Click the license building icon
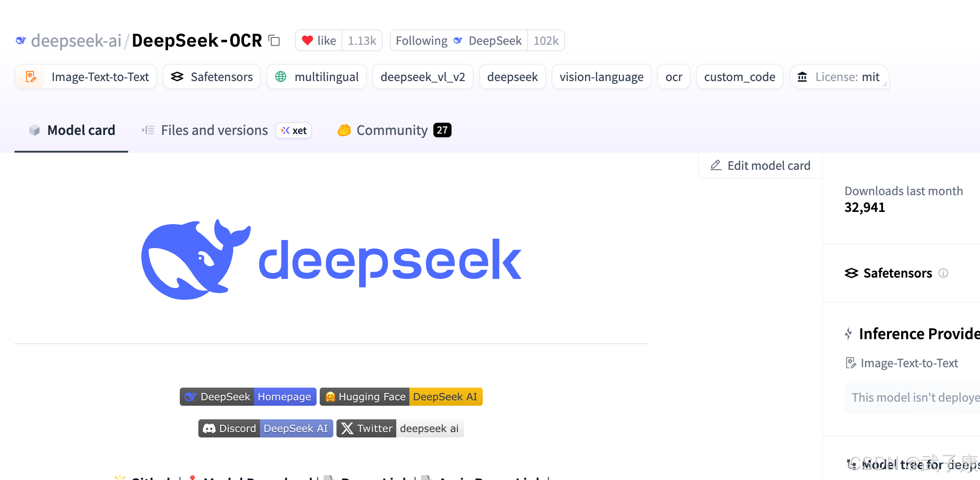The height and width of the screenshot is (480, 980). pos(802,77)
